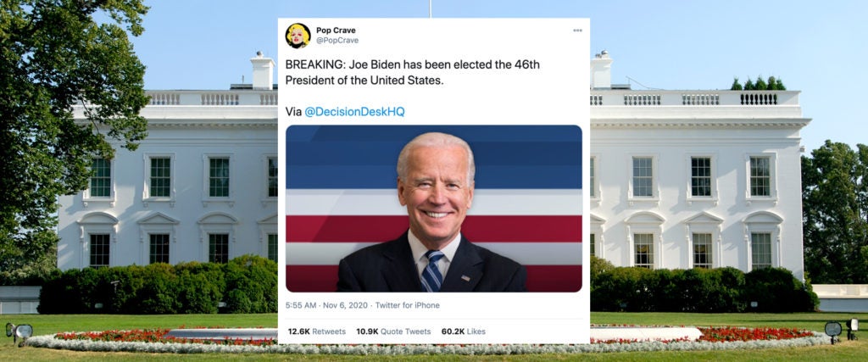
Task: View the 60.2K Likes list
Action: (464, 331)
